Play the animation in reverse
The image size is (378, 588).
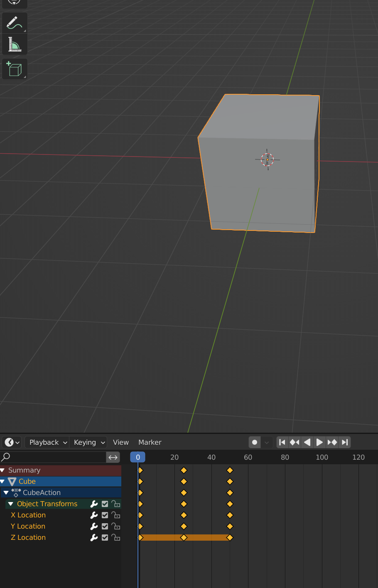click(x=307, y=442)
